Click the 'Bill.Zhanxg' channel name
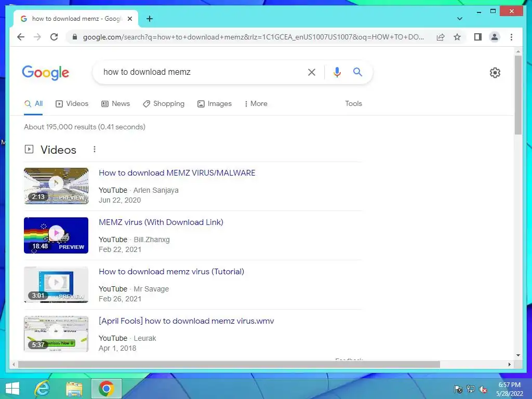The width and height of the screenshot is (532, 399). pos(152,240)
